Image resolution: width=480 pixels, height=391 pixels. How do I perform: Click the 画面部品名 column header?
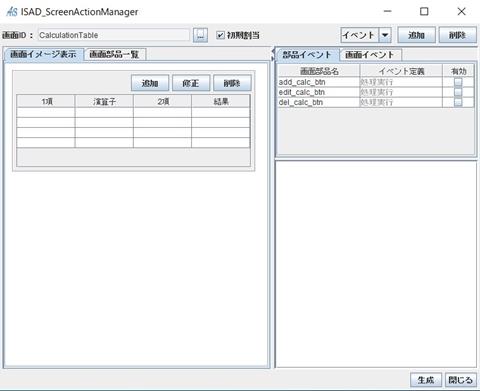319,71
